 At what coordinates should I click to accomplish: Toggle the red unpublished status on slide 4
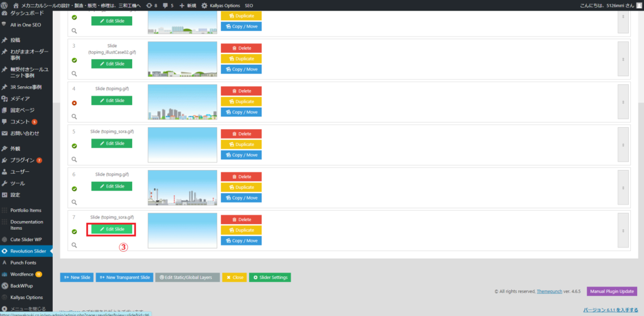coord(74,103)
